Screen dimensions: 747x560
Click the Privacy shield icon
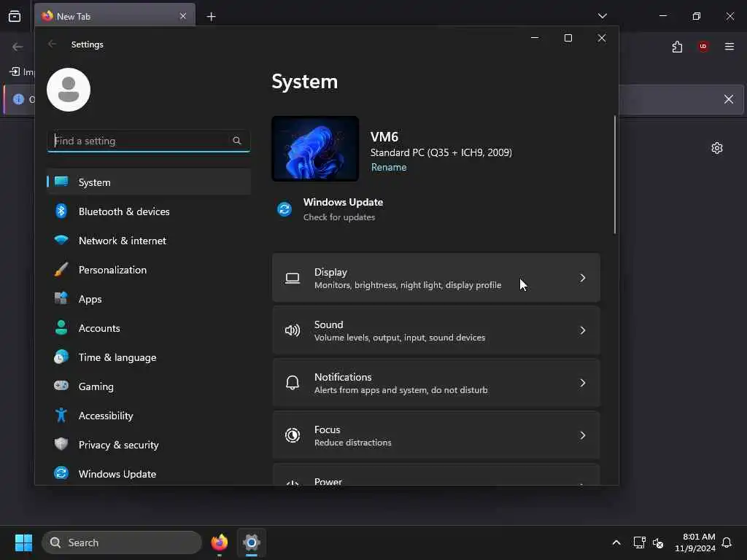pyautogui.click(x=61, y=444)
